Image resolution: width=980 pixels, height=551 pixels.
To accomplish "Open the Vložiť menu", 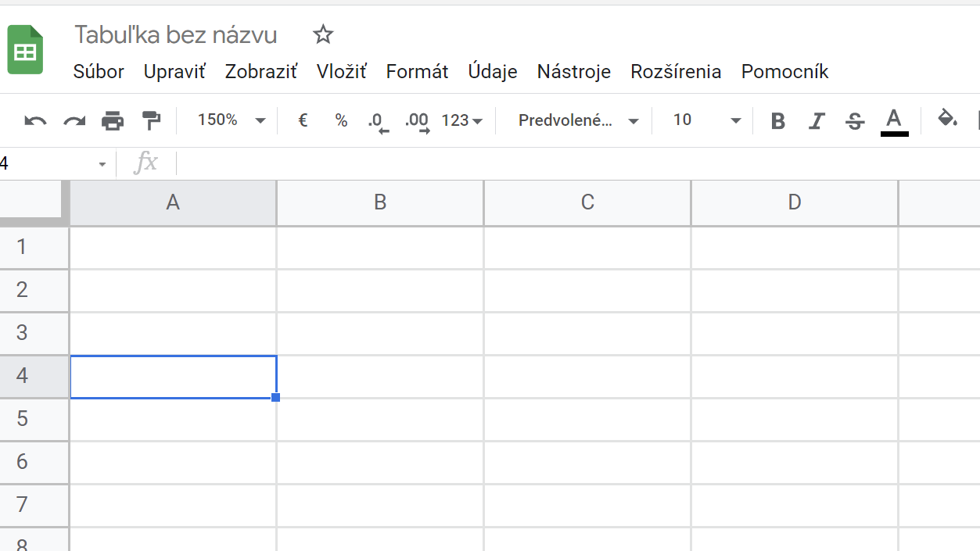I will click(340, 71).
